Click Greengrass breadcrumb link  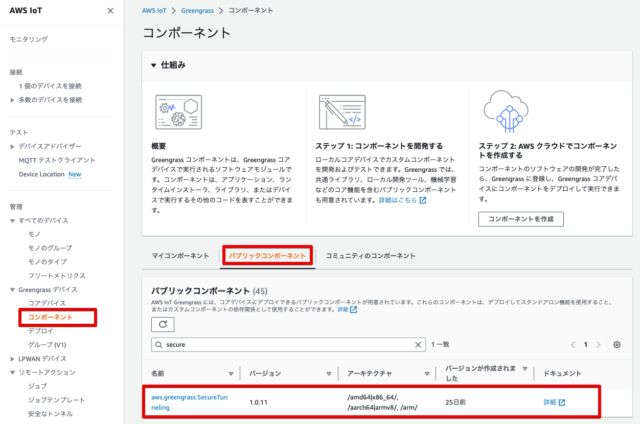pos(197,11)
